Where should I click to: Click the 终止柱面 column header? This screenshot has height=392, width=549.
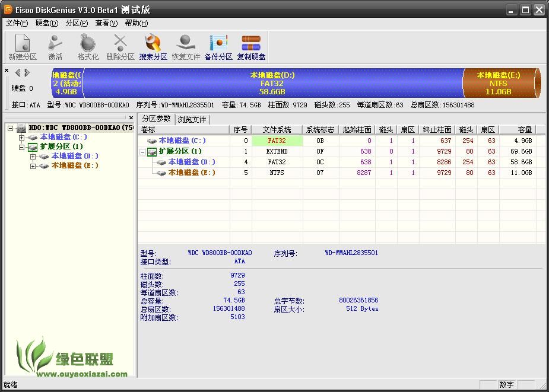[437, 130]
